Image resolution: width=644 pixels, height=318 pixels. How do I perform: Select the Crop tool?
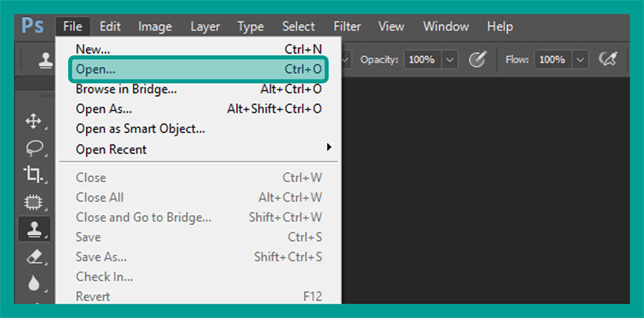[x=33, y=175]
